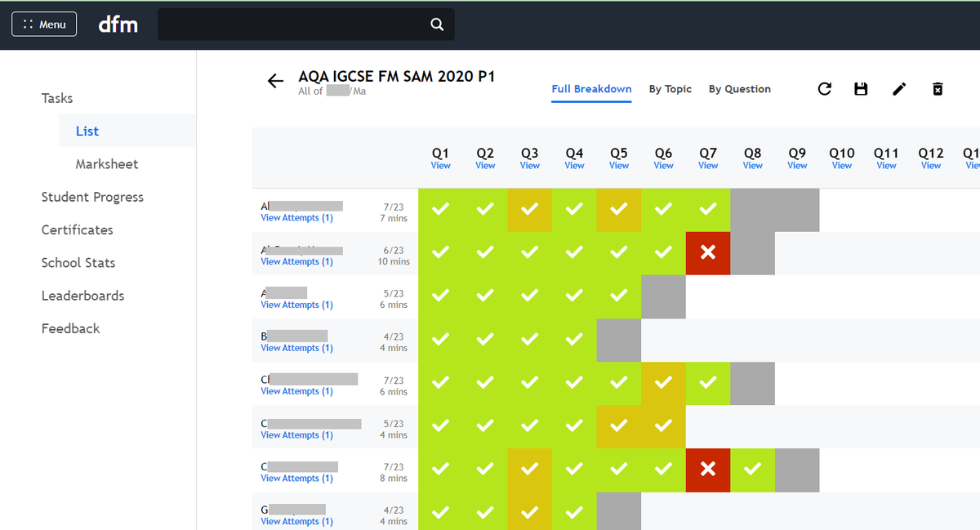Image resolution: width=980 pixels, height=530 pixels.
Task: Open View Attempts for the 7/23 6 mins student
Action: click(296, 392)
